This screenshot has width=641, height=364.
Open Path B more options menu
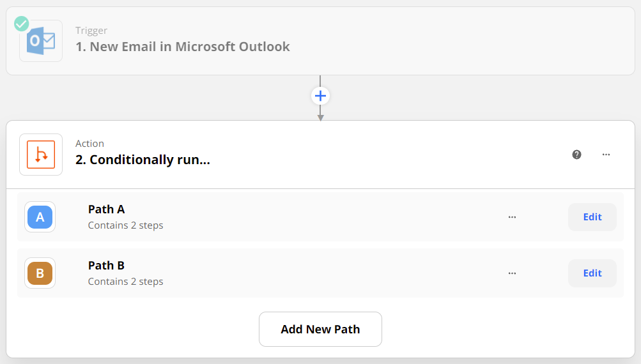click(513, 273)
